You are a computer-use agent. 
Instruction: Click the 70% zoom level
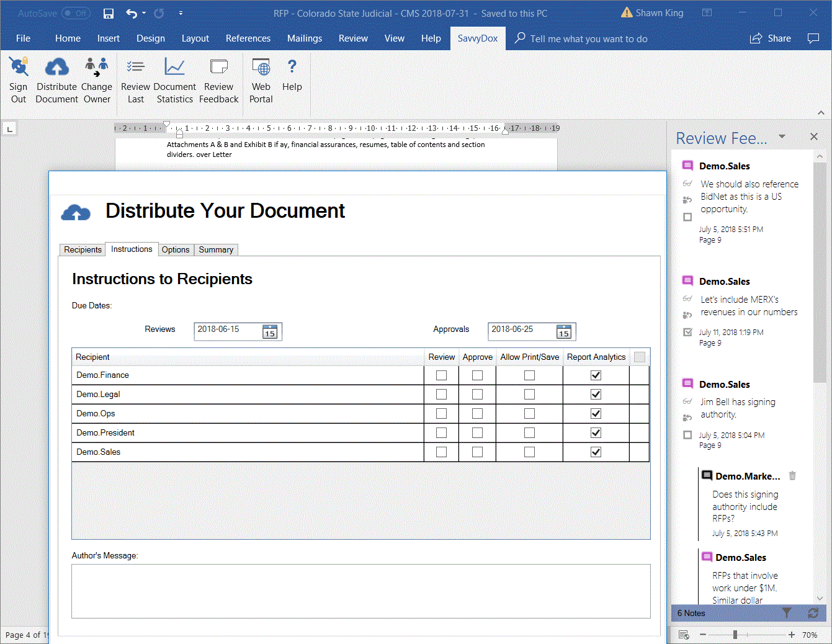tap(810, 635)
